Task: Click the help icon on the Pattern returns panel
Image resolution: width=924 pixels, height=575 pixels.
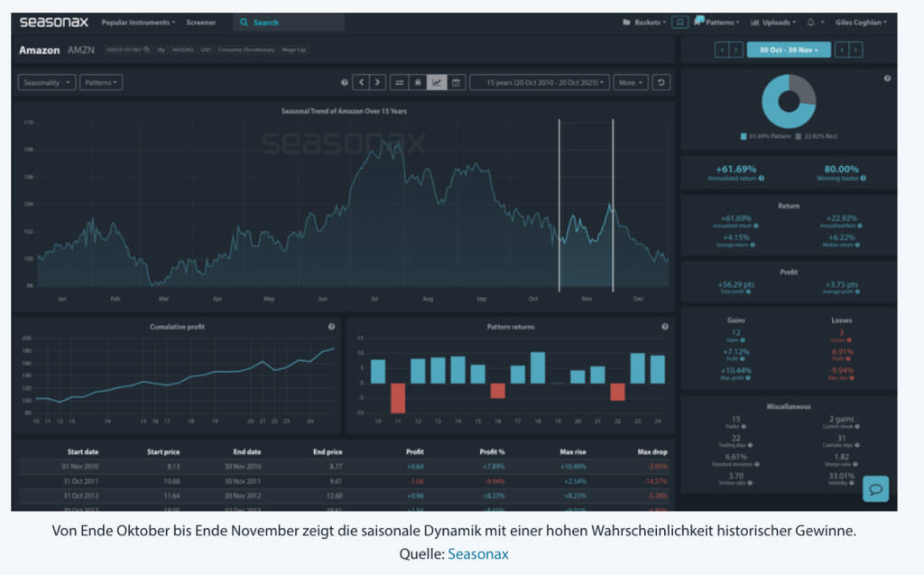Action: tap(665, 327)
